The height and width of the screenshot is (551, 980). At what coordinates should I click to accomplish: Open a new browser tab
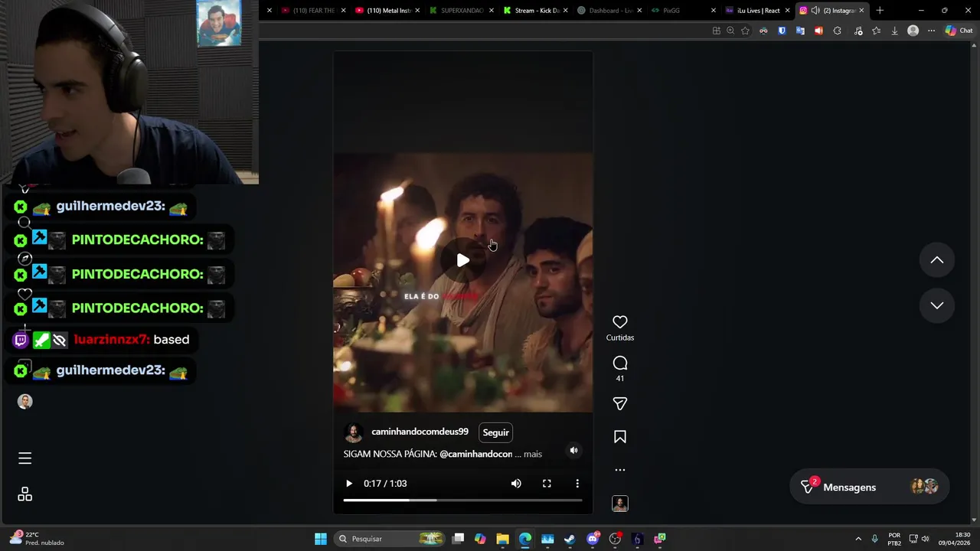880,11
